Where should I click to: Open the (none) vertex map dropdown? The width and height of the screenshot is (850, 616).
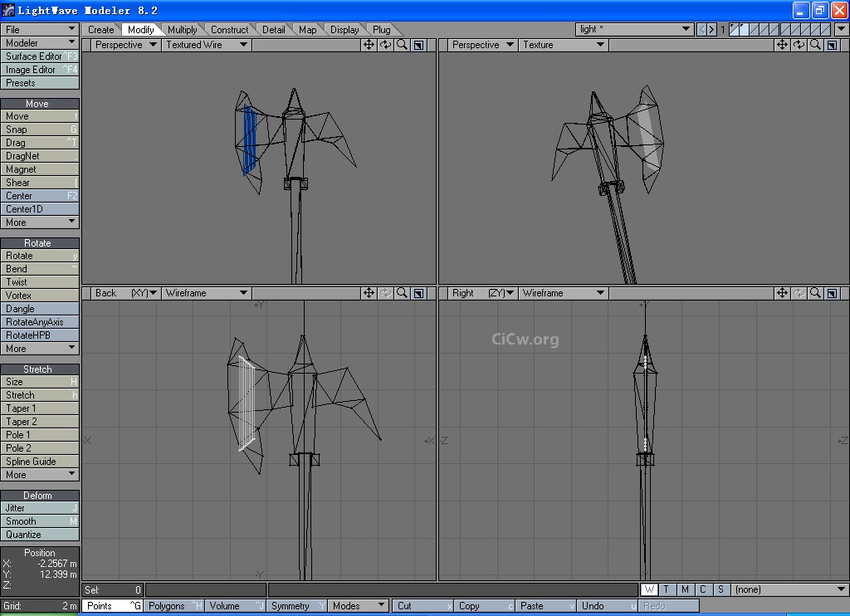[x=789, y=589]
